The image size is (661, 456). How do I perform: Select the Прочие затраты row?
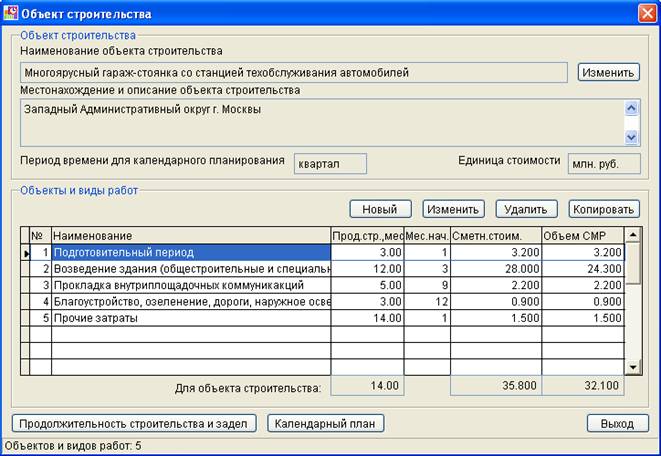tap(323, 318)
